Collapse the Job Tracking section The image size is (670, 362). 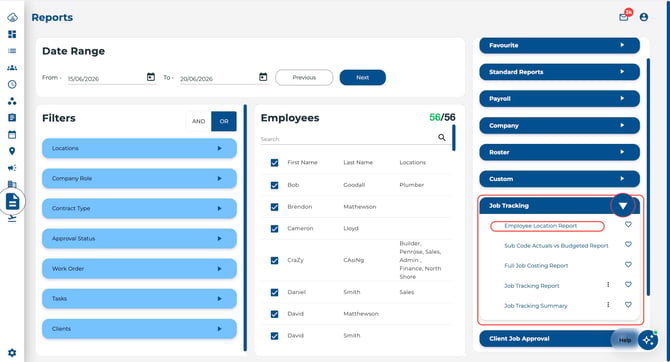(x=623, y=206)
